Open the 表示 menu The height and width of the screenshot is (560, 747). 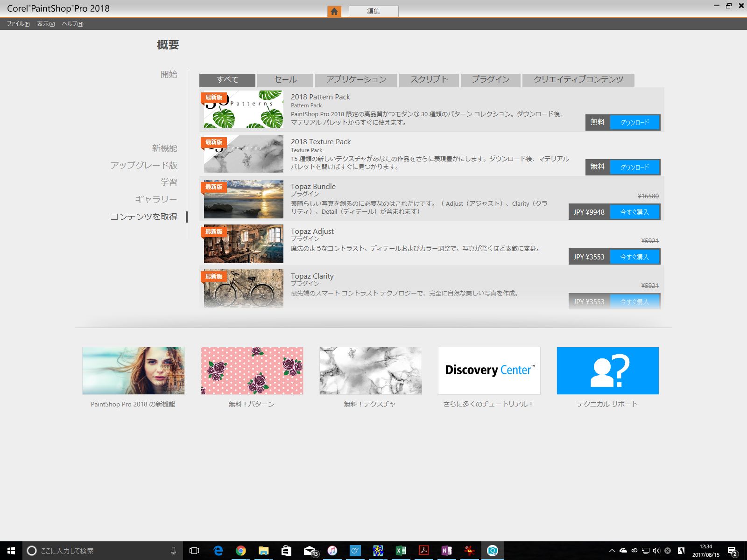(x=46, y=24)
